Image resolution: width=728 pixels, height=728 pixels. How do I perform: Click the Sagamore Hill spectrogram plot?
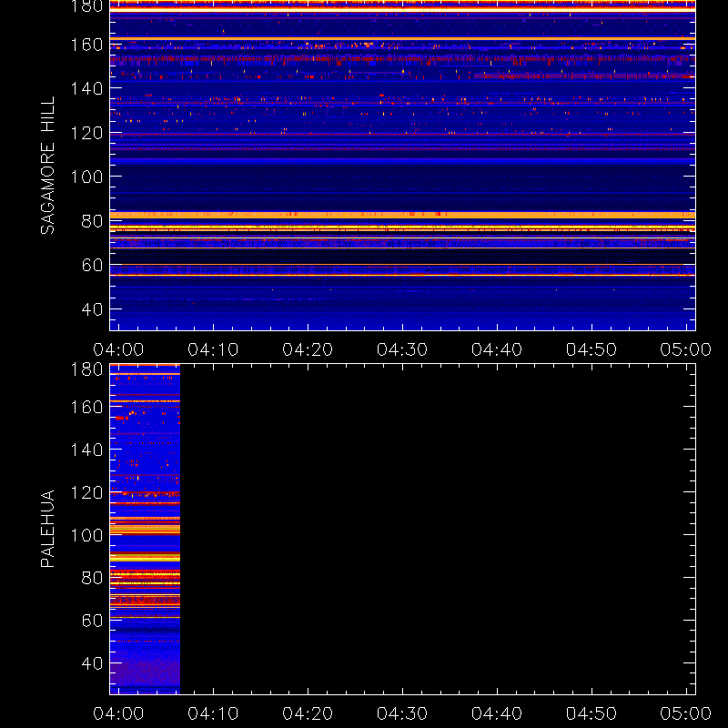402,166
